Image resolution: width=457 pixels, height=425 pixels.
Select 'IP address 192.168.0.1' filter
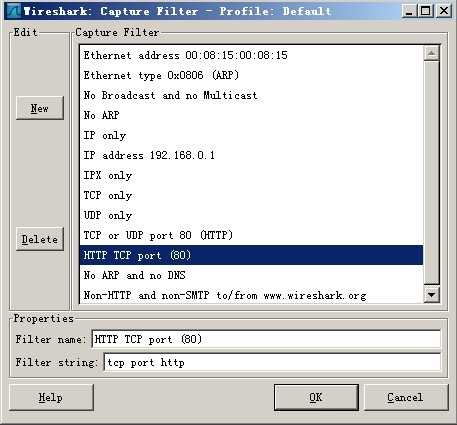click(251, 155)
